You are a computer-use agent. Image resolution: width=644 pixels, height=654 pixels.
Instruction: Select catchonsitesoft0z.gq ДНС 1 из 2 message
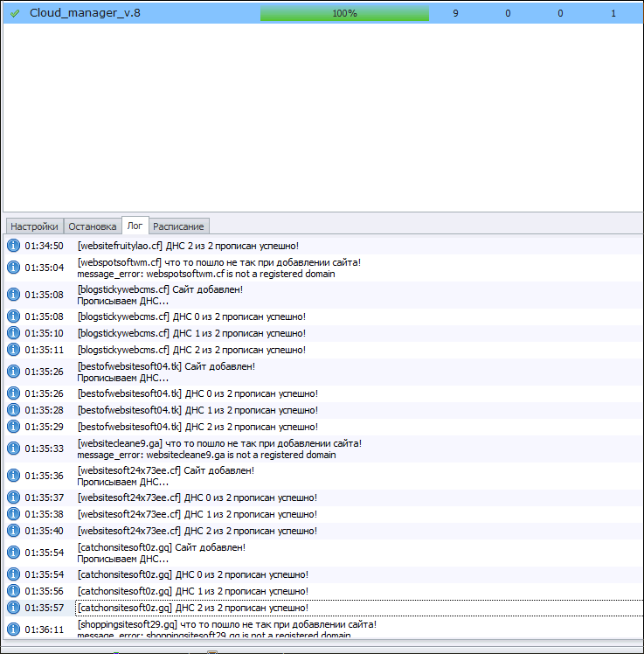pyautogui.click(x=193, y=591)
